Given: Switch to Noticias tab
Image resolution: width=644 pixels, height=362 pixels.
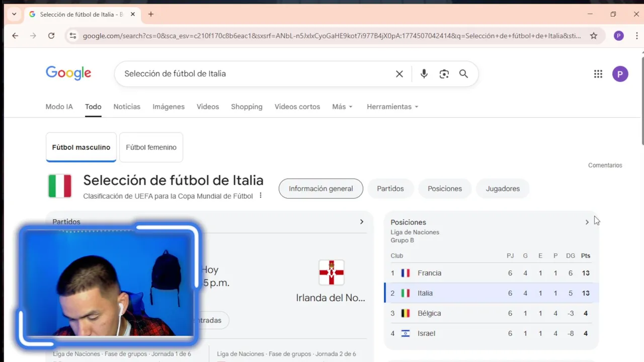Looking at the screenshot, I should click(x=127, y=107).
